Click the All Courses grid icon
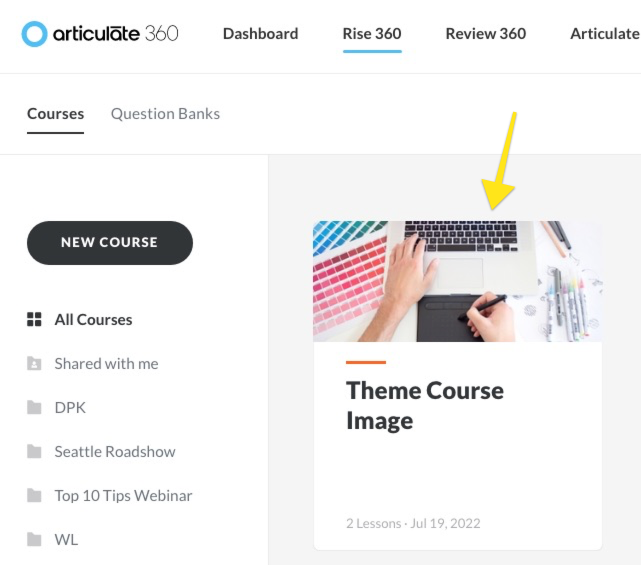This screenshot has height=565, width=641. tap(34, 320)
